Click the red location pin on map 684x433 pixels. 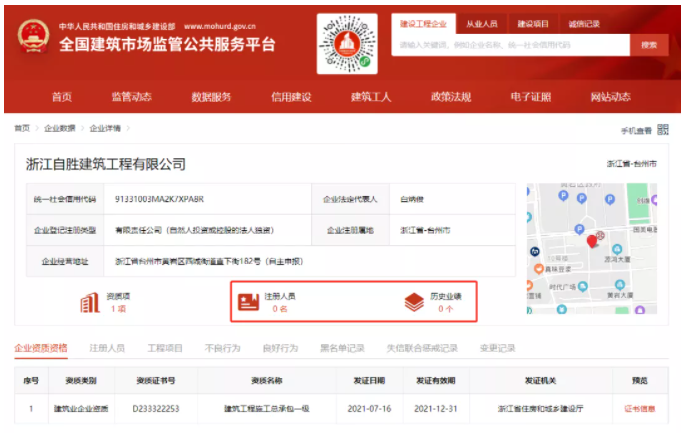(592, 241)
